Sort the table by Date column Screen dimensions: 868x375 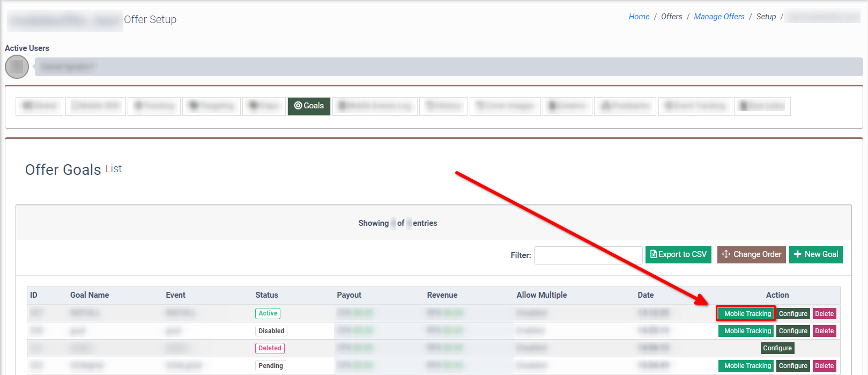(x=646, y=295)
